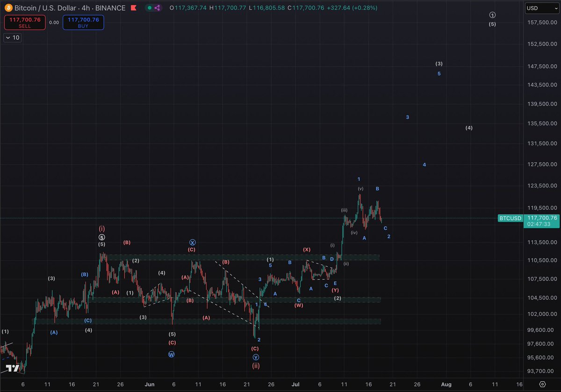Select the red (i) wave label

pos(102,229)
